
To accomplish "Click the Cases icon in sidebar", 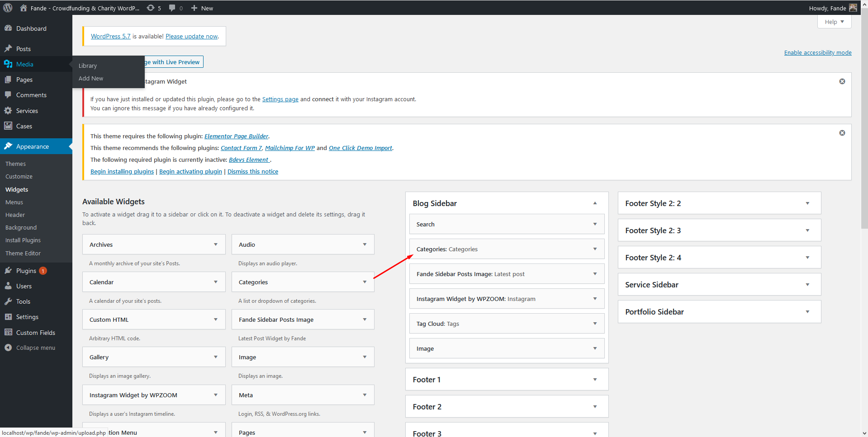I will coord(8,126).
